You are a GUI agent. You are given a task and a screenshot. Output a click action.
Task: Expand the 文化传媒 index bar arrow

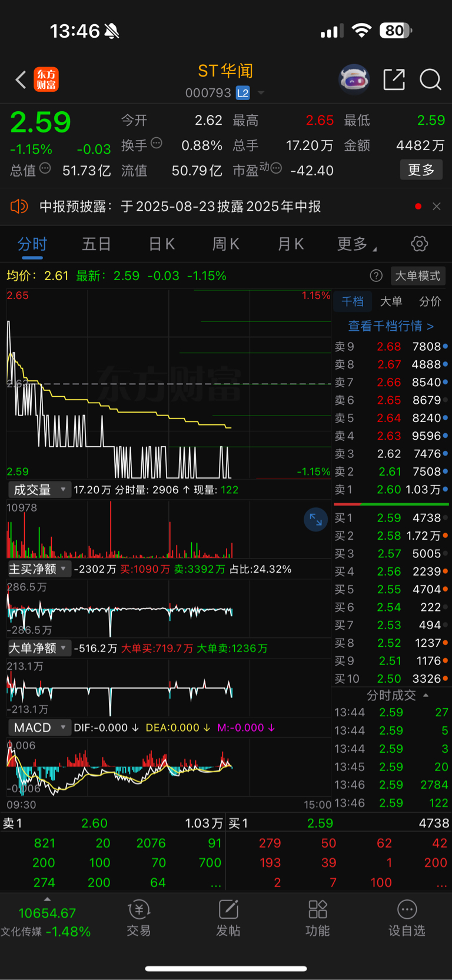point(47,899)
